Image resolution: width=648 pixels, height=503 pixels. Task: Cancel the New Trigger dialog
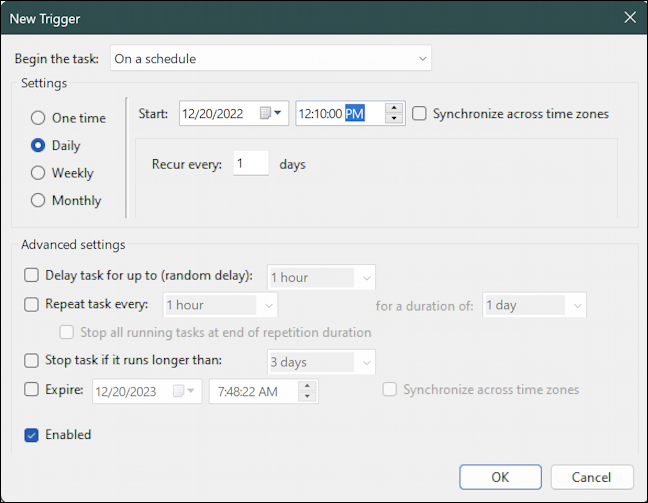(591, 477)
